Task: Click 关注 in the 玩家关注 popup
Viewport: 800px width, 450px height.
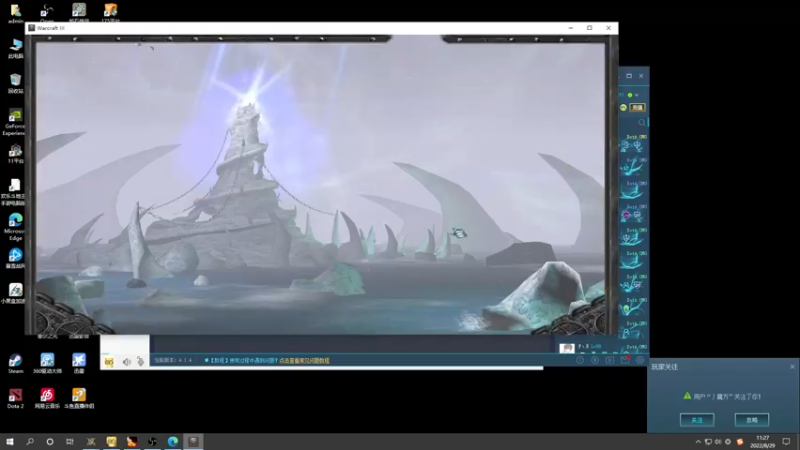Action: pyautogui.click(x=697, y=420)
